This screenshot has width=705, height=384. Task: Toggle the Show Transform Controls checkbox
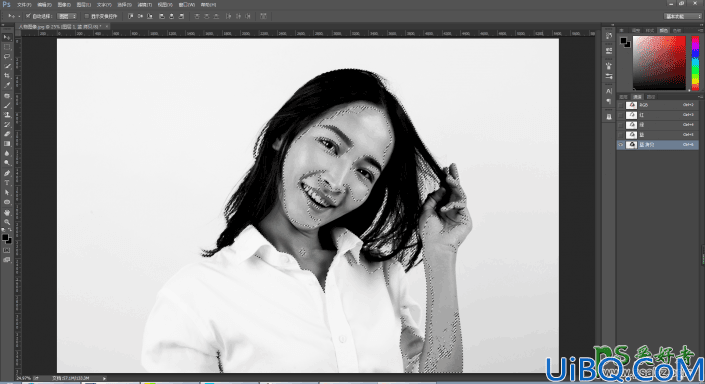pos(87,16)
